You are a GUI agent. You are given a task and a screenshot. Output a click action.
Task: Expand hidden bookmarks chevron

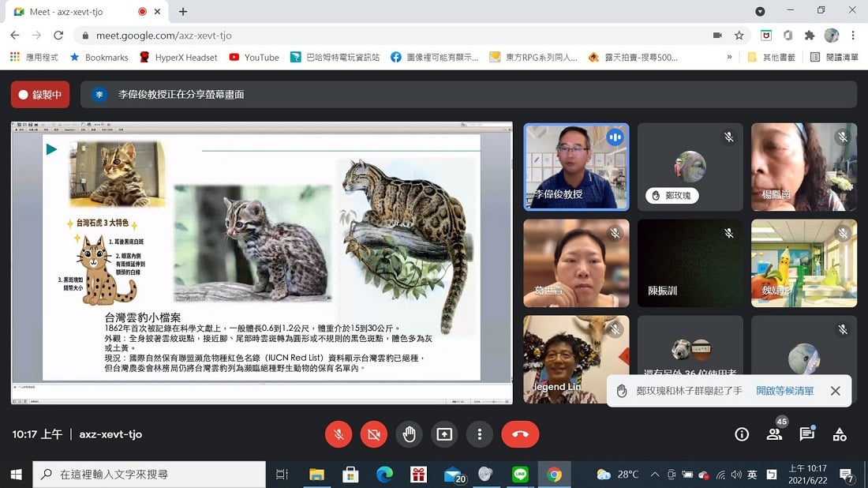730,57
